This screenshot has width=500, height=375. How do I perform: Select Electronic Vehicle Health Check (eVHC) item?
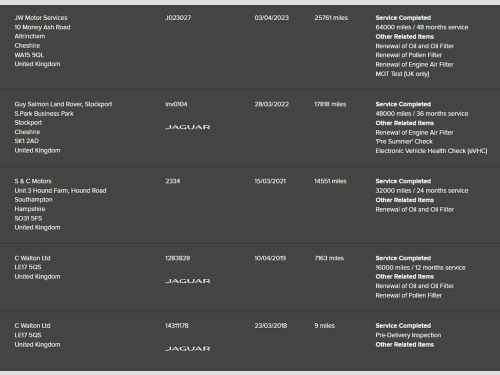pyautogui.click(x=431, y=151)
